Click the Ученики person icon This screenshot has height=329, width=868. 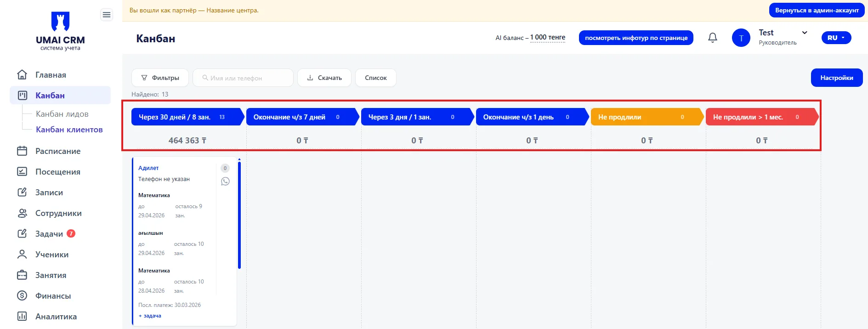click(x=22, y=254)
